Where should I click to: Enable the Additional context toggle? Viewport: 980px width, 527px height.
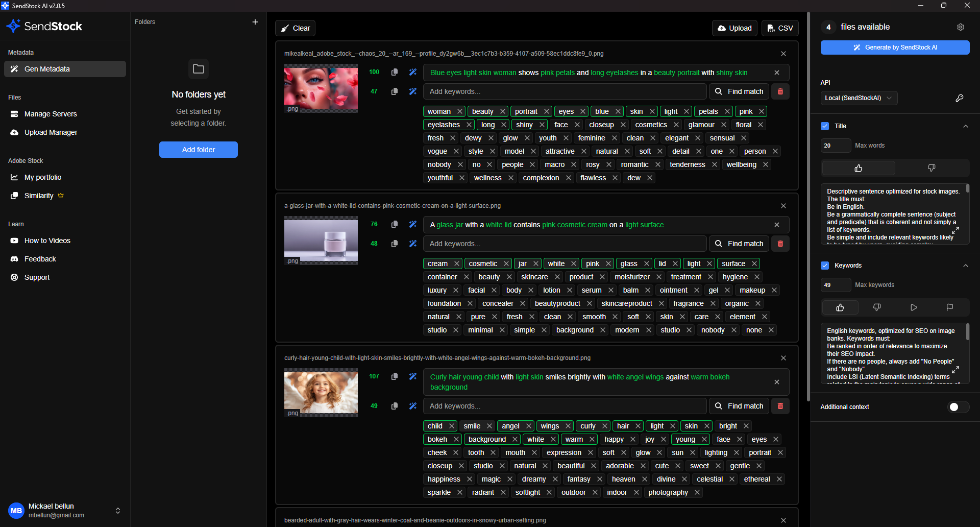958,407
